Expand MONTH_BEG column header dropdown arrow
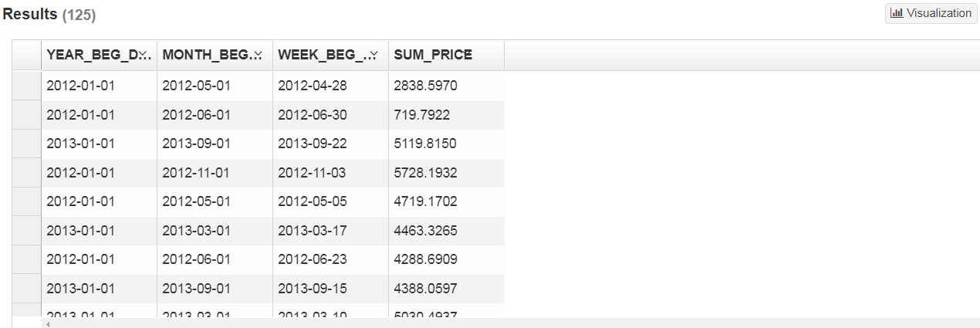Image resolution: width=980 pixels, height=328 pixels. [259, 56]
